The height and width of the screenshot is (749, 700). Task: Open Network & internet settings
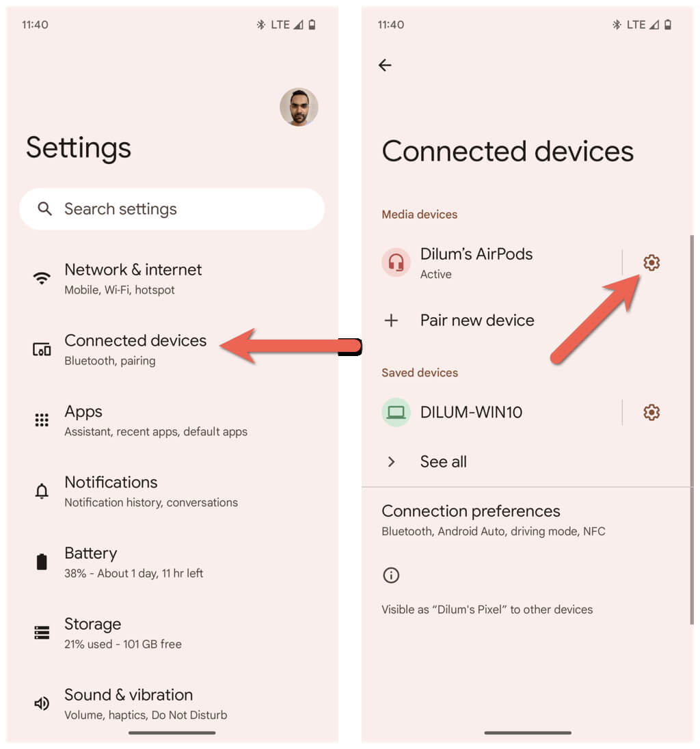tap(172, 279)
